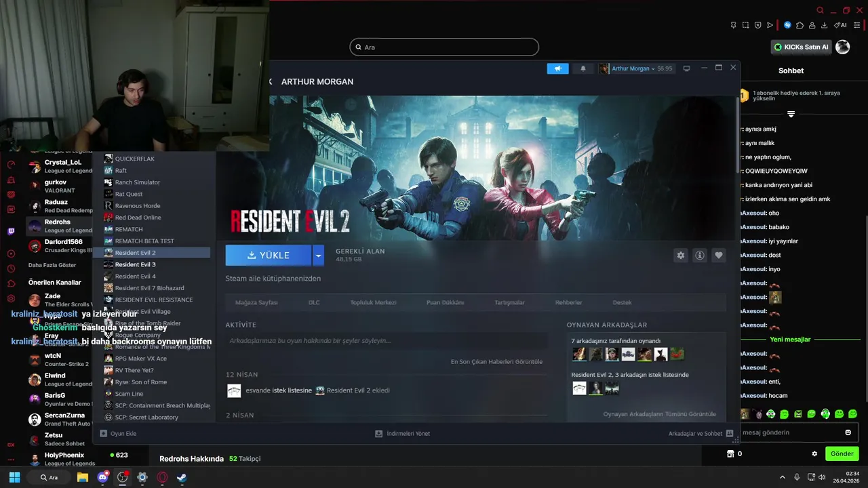
Task: Install Resident Evil 2 with YÜKLE button
Action: (x=269, y=256)
